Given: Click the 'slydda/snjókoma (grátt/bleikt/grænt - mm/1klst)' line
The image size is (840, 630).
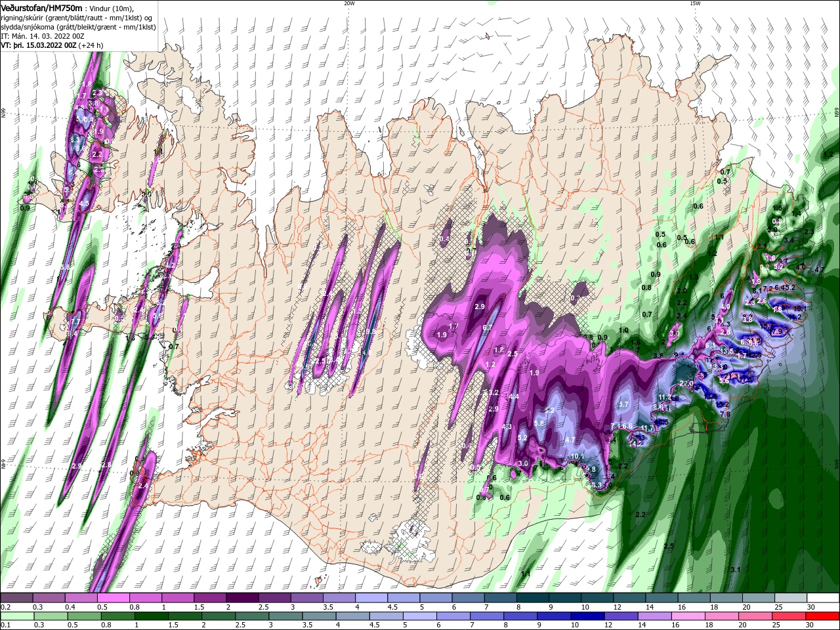Looking at the screenshot, I should (x=78, y=27).
